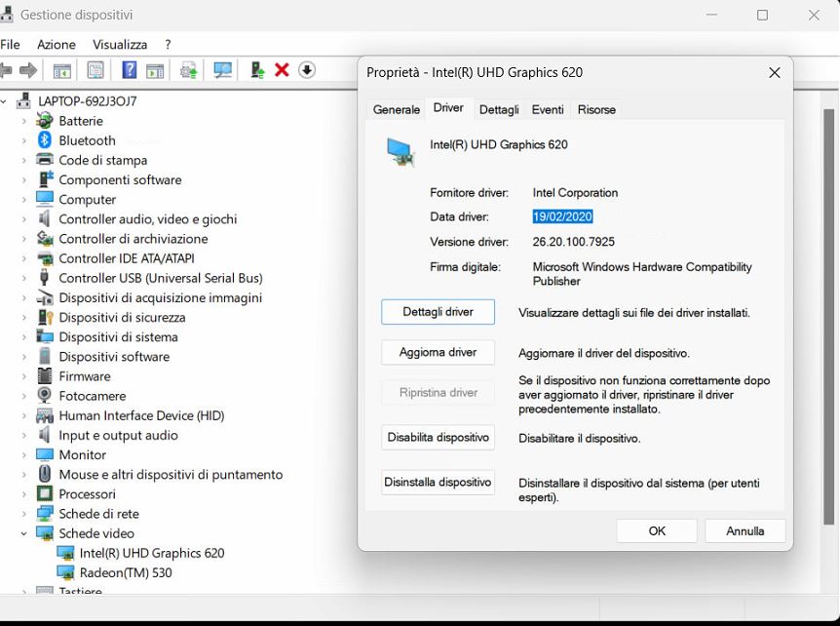Screen dimensions: 840x626
Task: Click the red X uninstall device icon
Action: (282, 70)
